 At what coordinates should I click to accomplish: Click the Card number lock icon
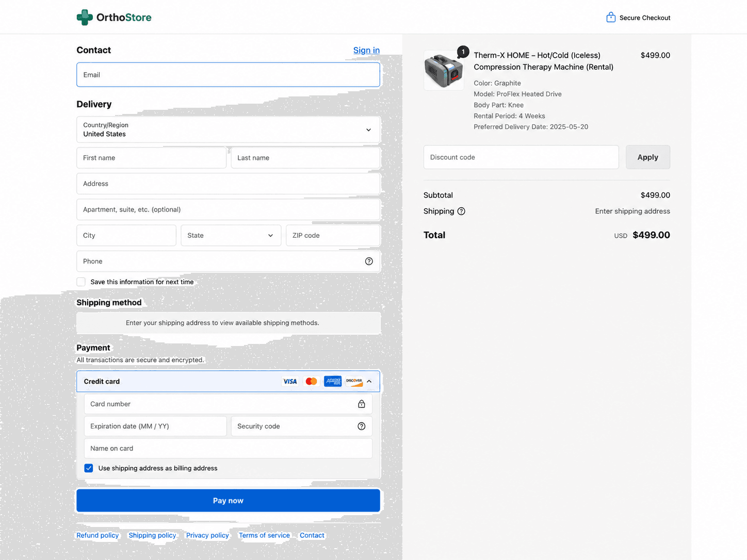362,404
